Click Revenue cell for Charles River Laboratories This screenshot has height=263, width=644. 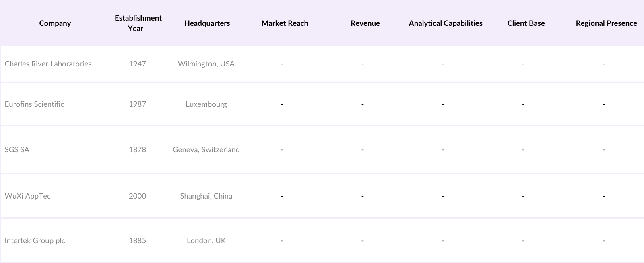coord(363,64)
